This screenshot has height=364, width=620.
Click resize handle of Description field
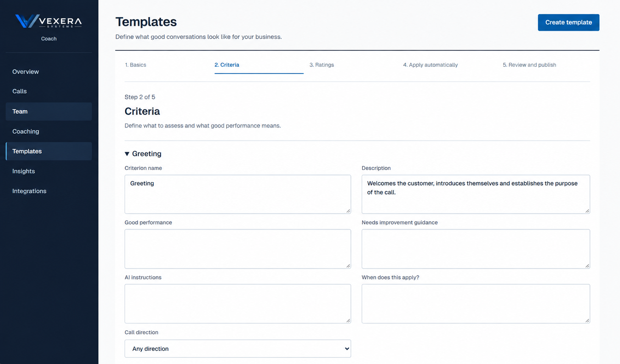click(587, 211)
